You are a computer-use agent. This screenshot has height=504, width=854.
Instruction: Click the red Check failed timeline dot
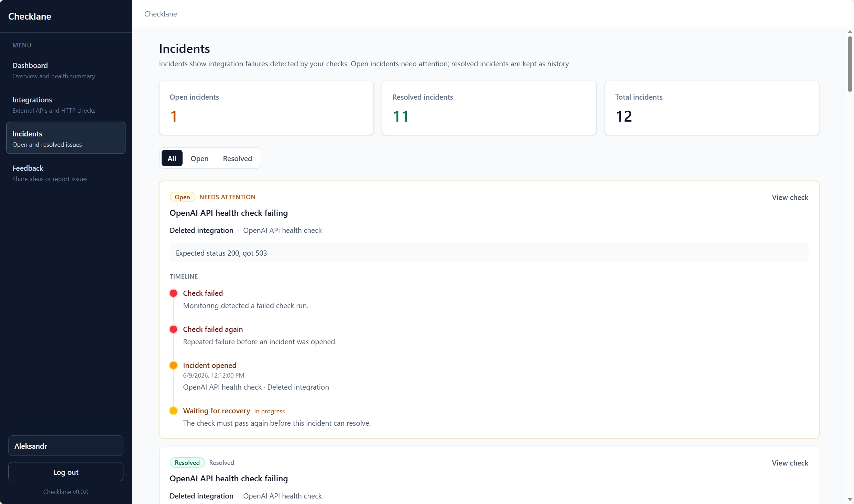point(174,293)
